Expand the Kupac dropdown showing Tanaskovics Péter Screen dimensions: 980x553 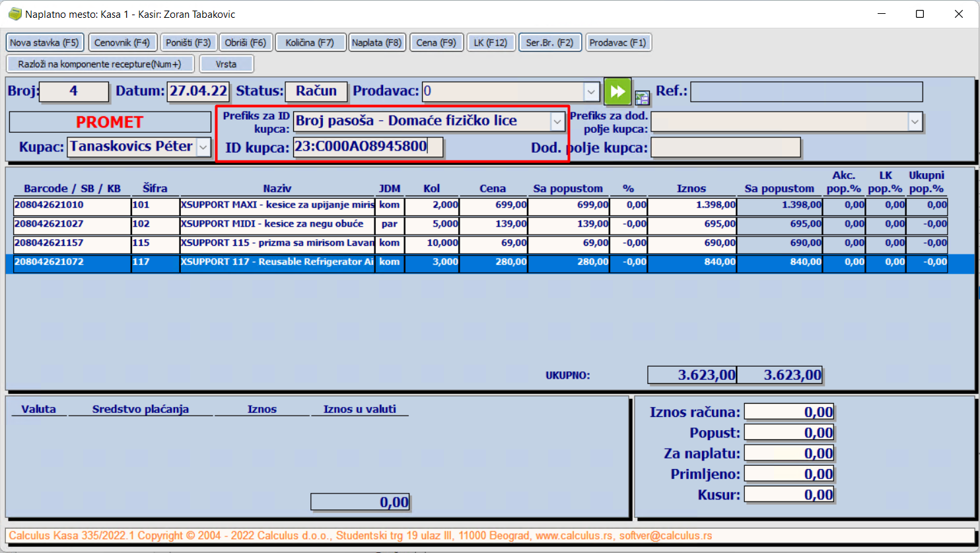click(203, 147)
